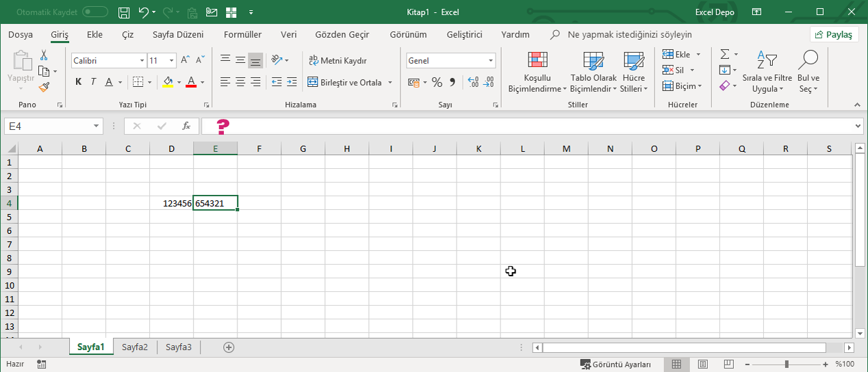Switch to Page Layout view icon
The image size is (868, 372).
702,364
